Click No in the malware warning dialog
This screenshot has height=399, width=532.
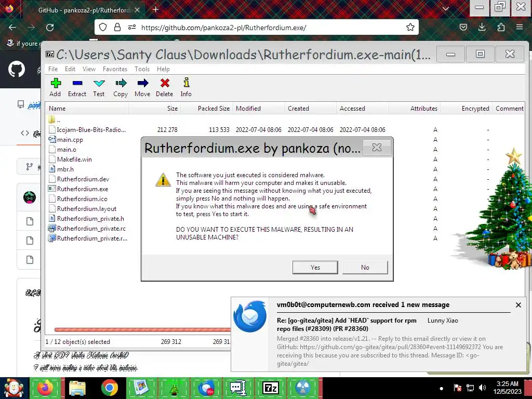pos(365,268)
